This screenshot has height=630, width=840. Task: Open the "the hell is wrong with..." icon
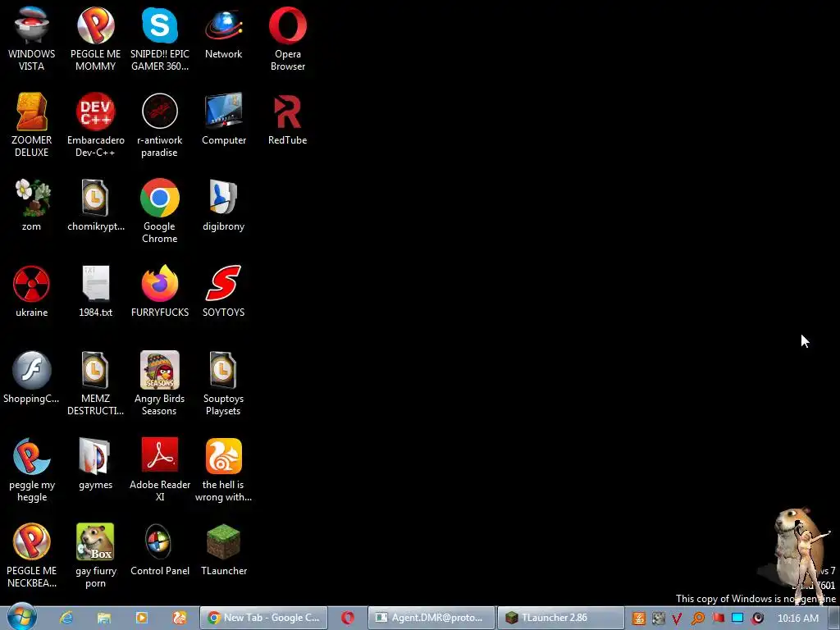[223, 470]
